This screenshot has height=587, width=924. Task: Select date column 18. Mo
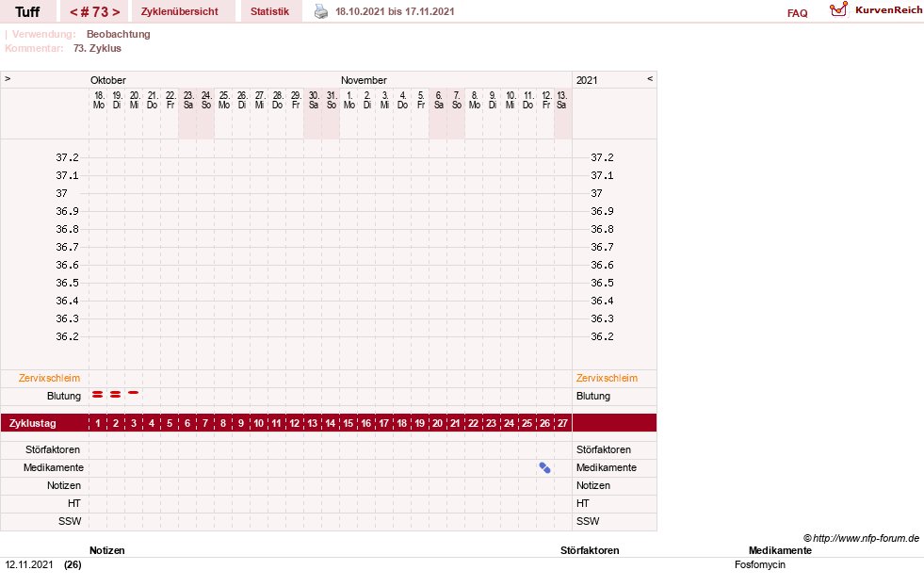tap(98, 100)
